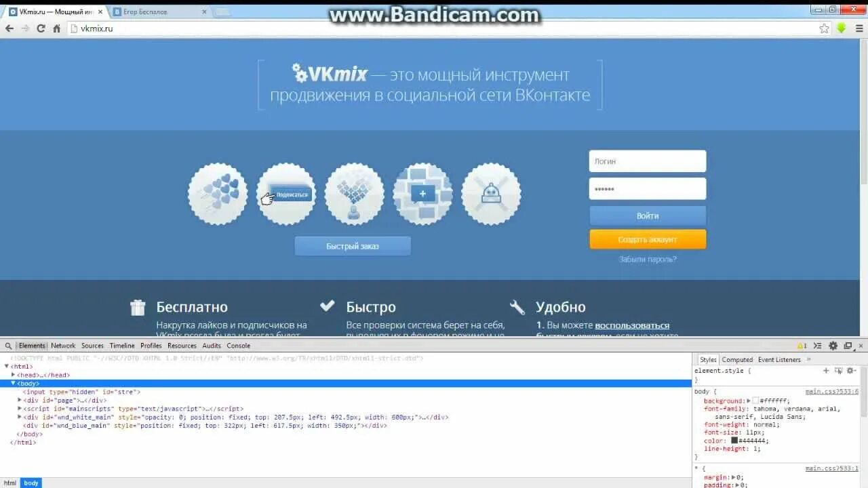Collapse the html node
This screenshot has width=868, height=488.
point(7,367)
